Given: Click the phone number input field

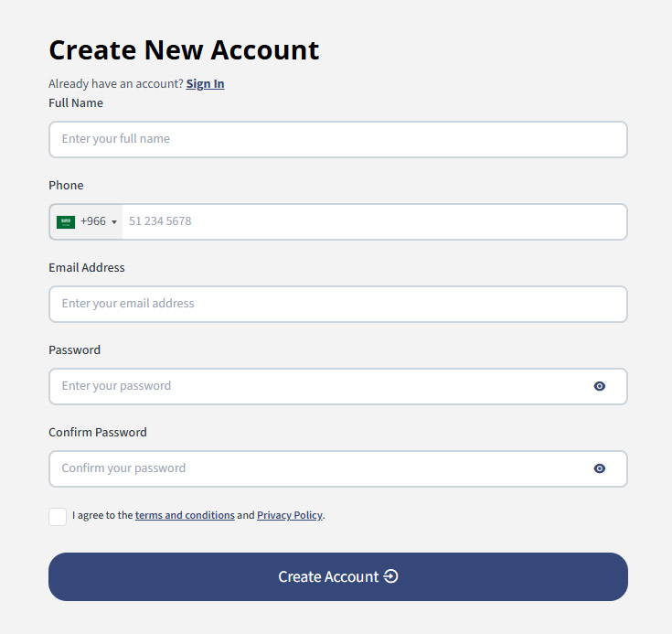Looking at the screenshot, I should [x=373, y=221].
